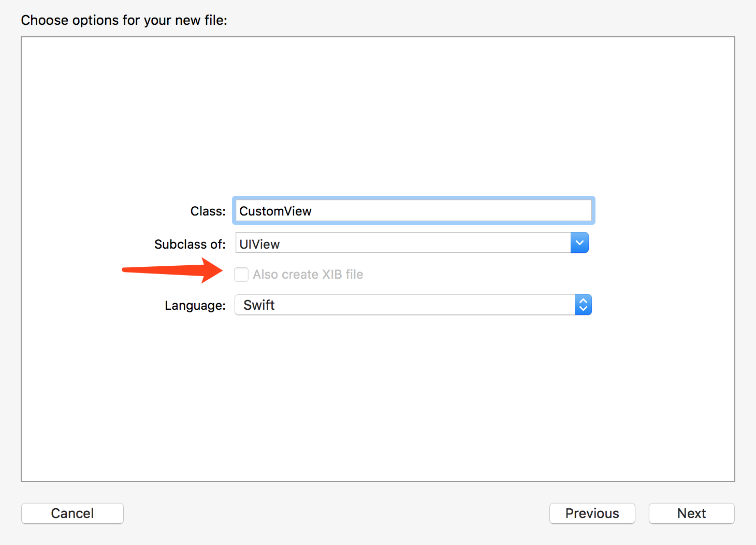The image size is (756, 545).
Task: Click the blue chevron beside UIView
Action: 579,243
